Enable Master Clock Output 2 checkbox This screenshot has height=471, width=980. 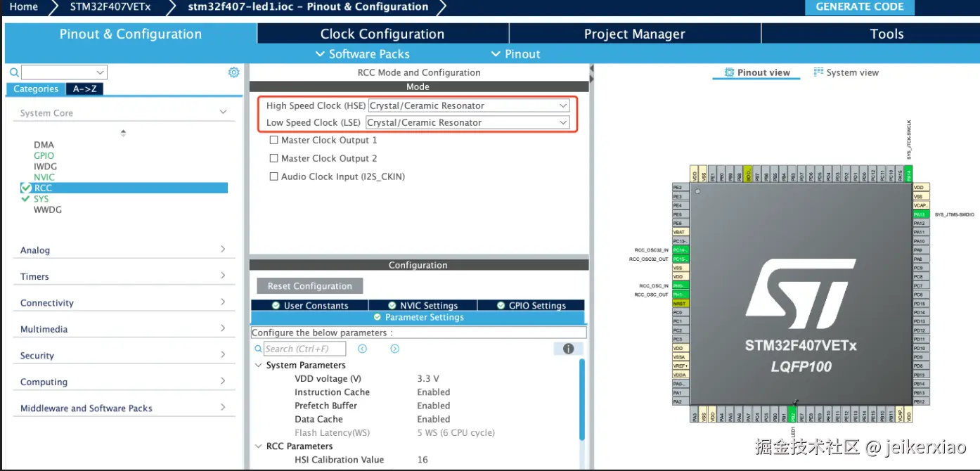tap(274, 158)
